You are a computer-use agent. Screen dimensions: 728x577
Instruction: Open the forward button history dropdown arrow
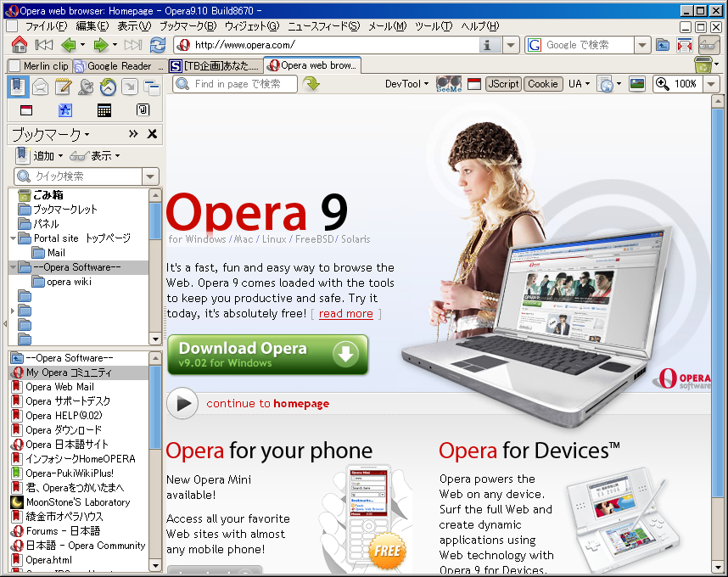tap(115, 45)
